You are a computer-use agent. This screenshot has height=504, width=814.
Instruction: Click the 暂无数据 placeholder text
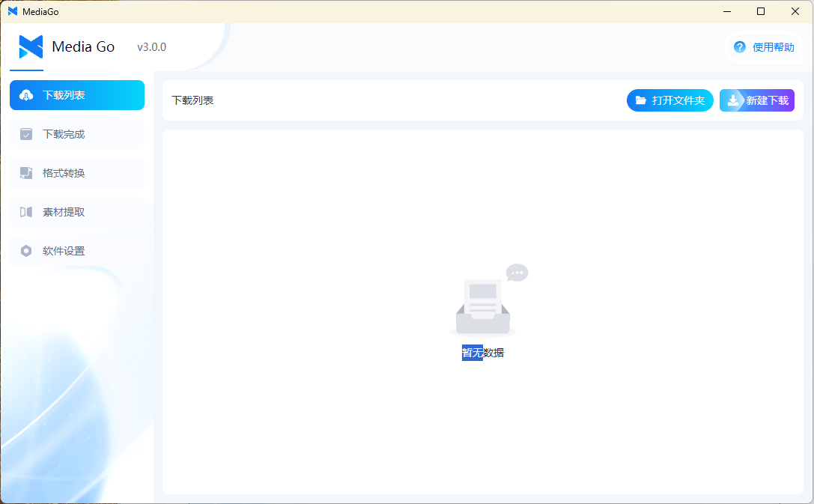[483, 353]
